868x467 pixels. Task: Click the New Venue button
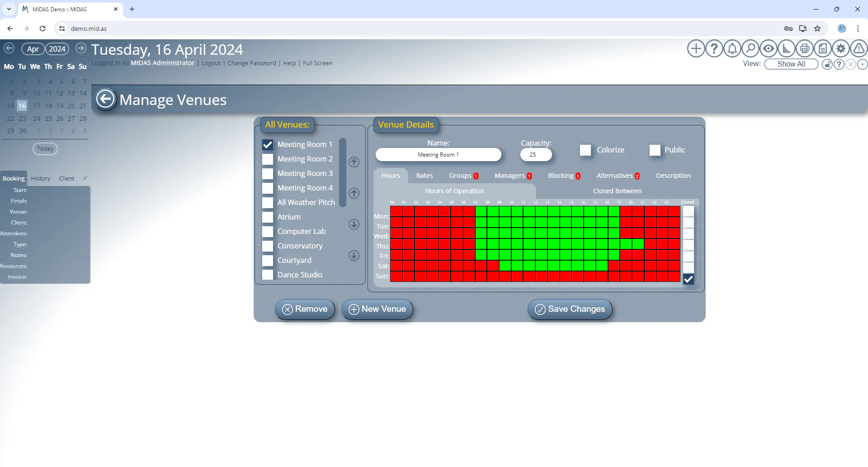coord(377,309)
